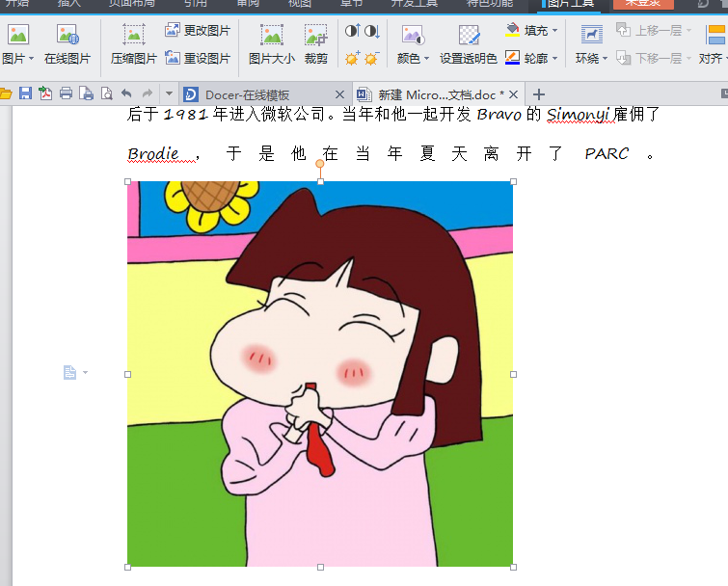This screenshot has width=728, height=586.
Task: Click 设置透明色 set transparent color icon
Action: point(469,35)
